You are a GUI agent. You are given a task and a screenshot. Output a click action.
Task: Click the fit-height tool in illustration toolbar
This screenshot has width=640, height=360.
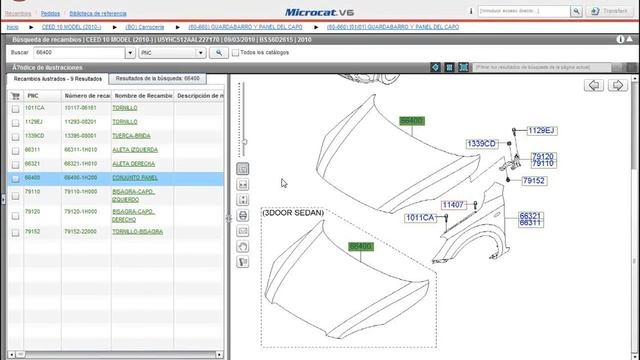pos(242,200)
